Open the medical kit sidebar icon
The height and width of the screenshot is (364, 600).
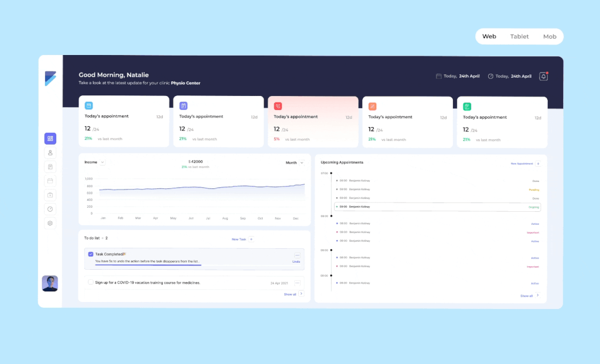click(x=50, y=195)
